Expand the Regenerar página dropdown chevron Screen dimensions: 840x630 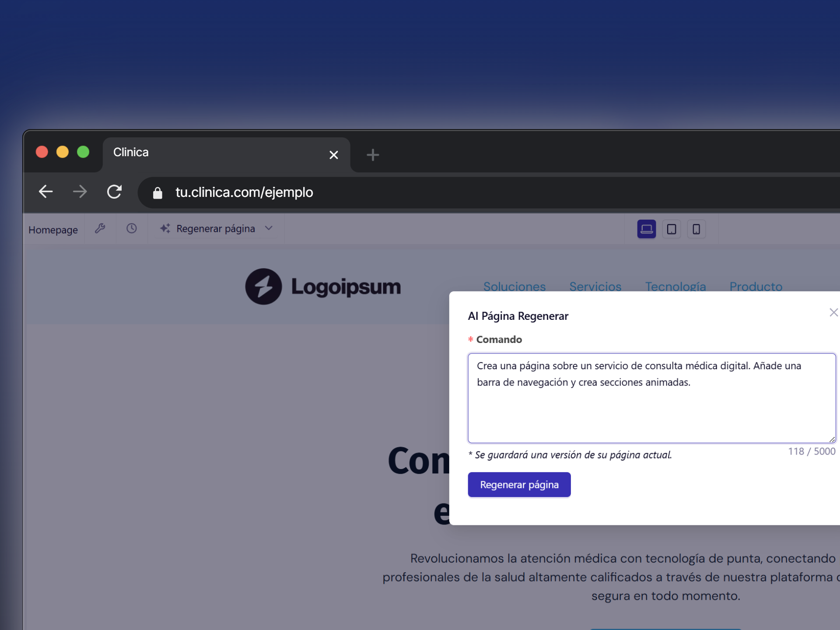[269, 228]
